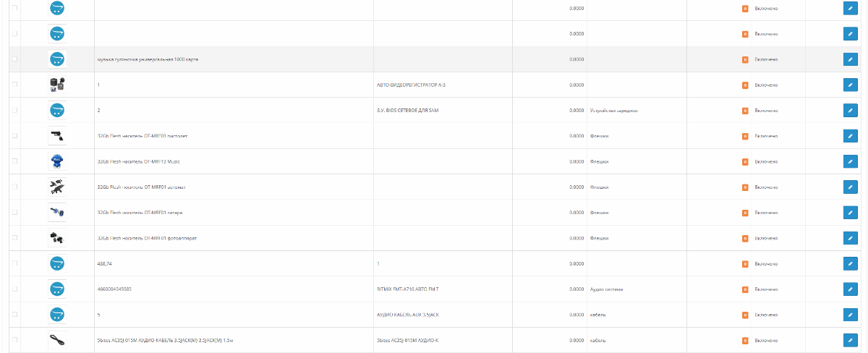The width and height of the screenshot is (868, 353).
Task: Edit АУДИО КАБЕЛЬ AUX 3.5JACK product
Action: pyautogui.click(x=850, y=315)
